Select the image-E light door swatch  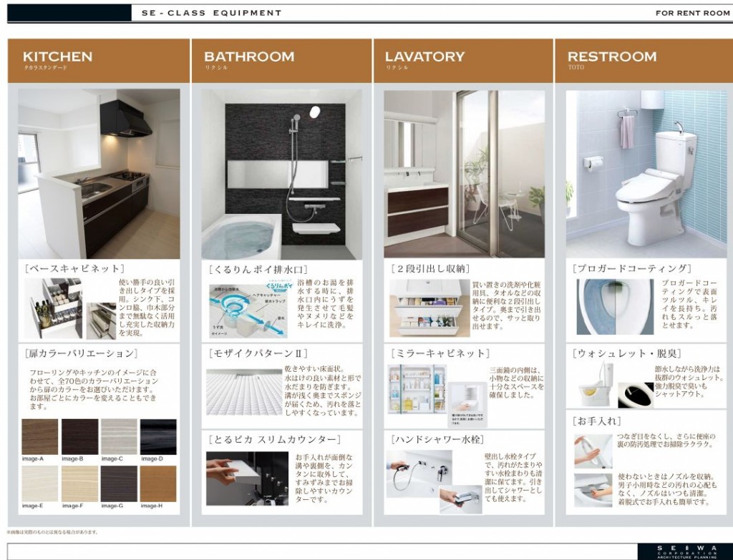(39, 483)
